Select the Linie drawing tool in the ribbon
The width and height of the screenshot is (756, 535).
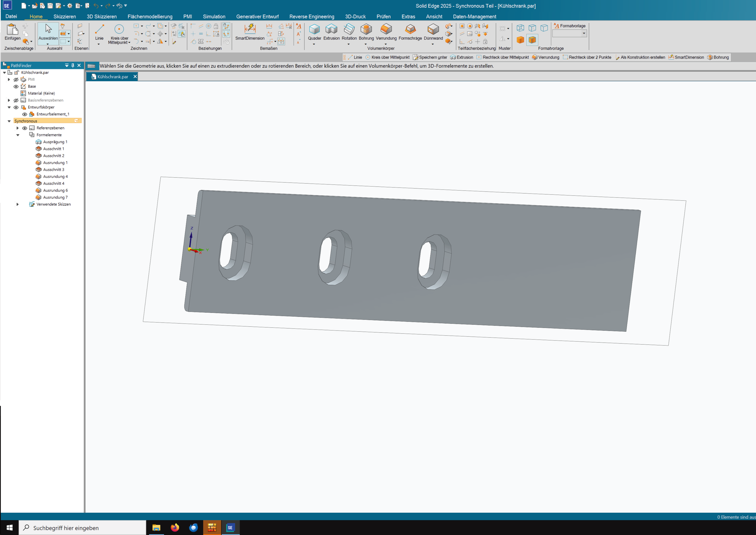coord(99,32)
